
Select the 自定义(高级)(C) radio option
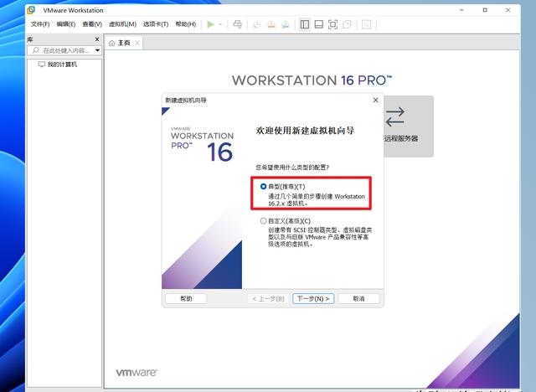(x=263, y=221)
